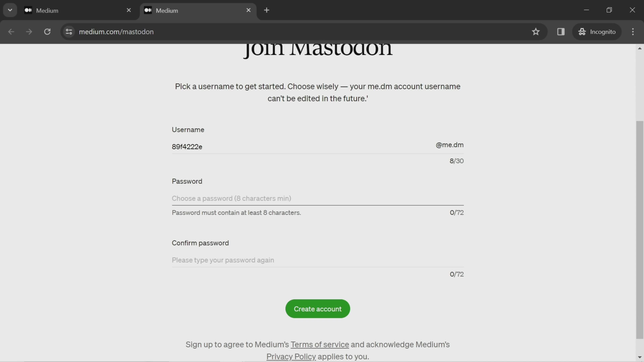Click the Password input field
Image resolution: width=644 pixels, height=362 pixels.
[318, 198]
